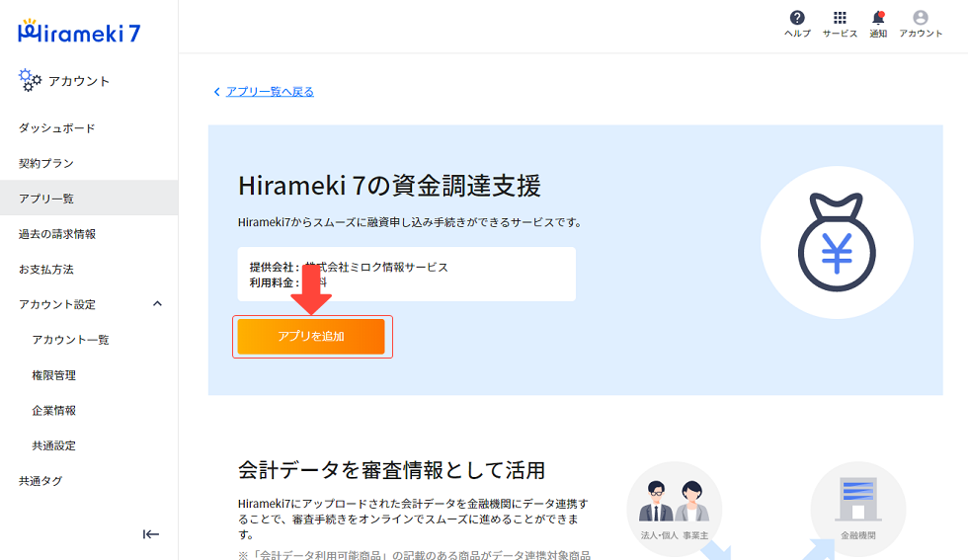968x560 pixels.
Task: Click the yen money bag illustration
Action: point(837,242)
